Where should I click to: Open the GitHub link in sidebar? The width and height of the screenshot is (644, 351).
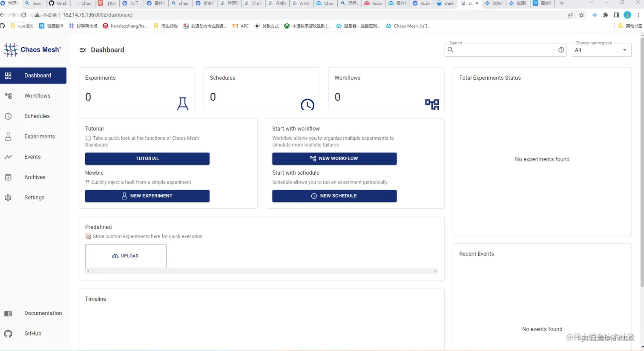(33, 334)
